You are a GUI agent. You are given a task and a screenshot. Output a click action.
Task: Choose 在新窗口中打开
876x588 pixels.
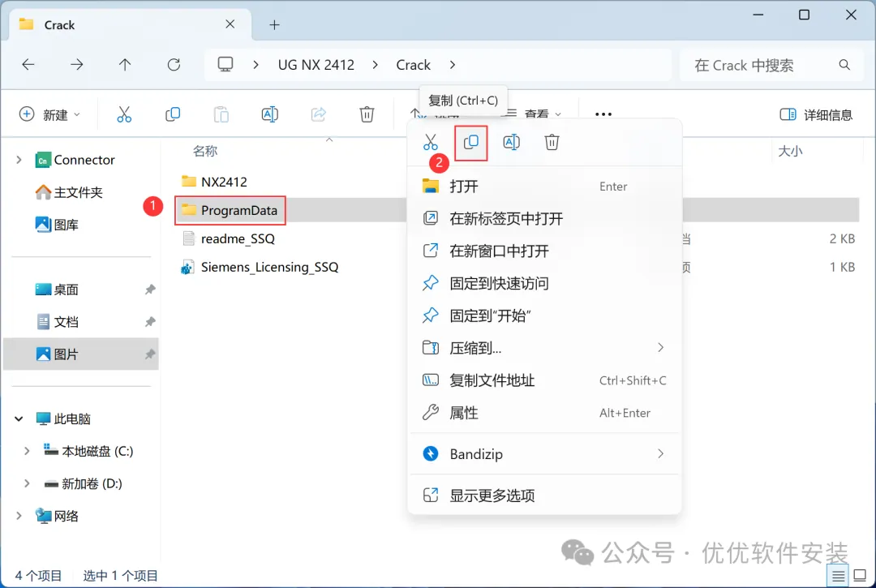(544, 251)
